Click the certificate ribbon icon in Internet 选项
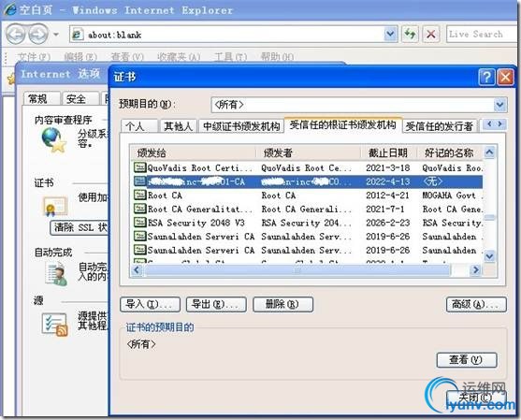This screenshot has width=521, height=420. click(x=55, y=206)
